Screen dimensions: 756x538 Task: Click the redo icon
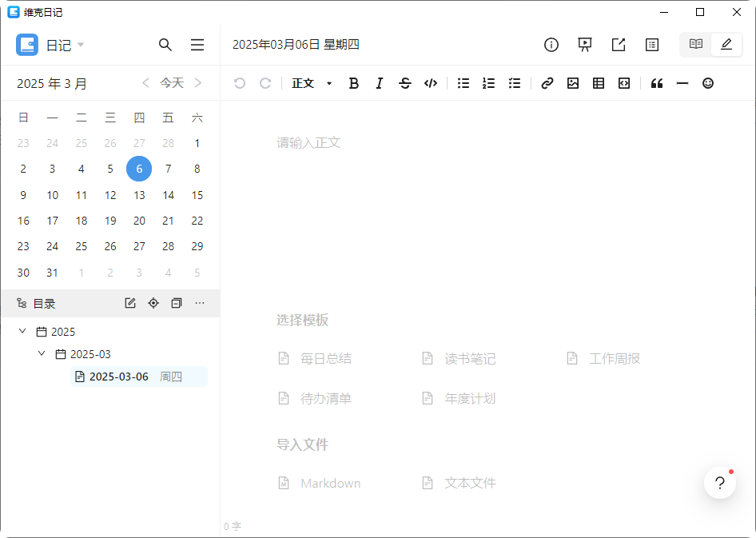(x=265, y=83)
